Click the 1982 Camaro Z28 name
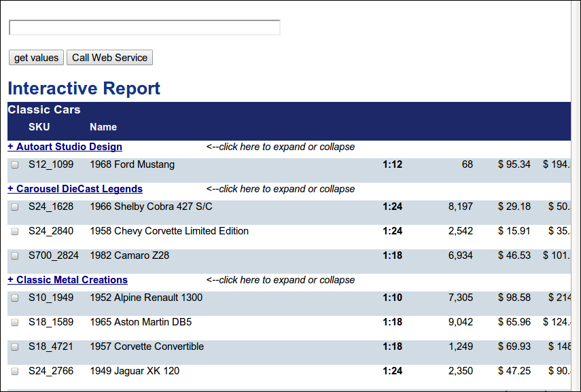 (x=130, y=255)
